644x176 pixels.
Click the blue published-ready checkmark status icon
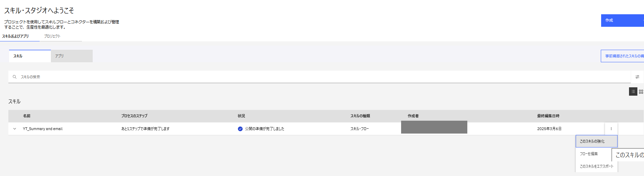240,129
